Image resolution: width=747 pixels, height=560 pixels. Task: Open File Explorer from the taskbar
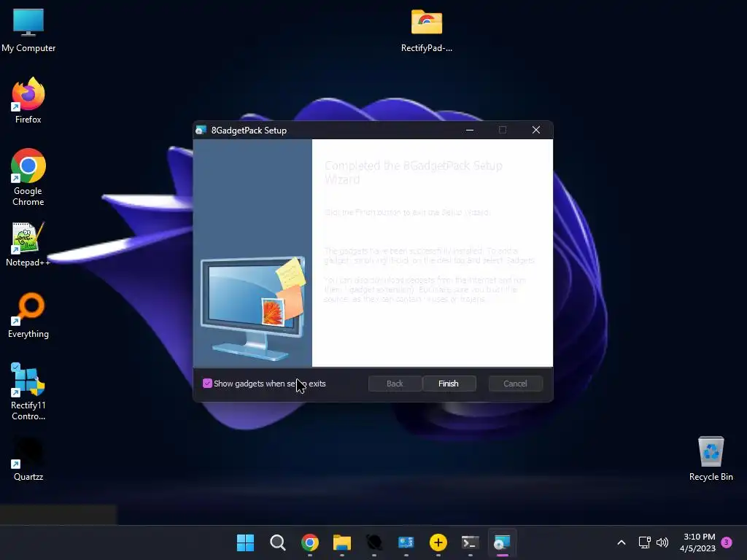(342, 542)
